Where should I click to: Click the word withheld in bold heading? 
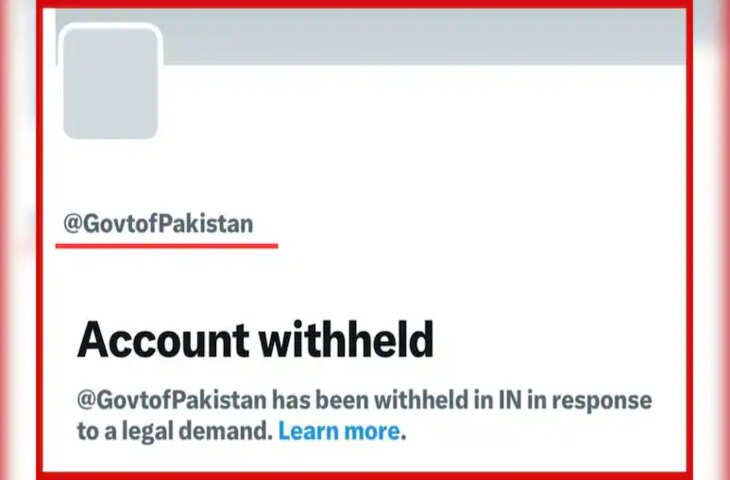pyautogui.click(x=346, y=339)
